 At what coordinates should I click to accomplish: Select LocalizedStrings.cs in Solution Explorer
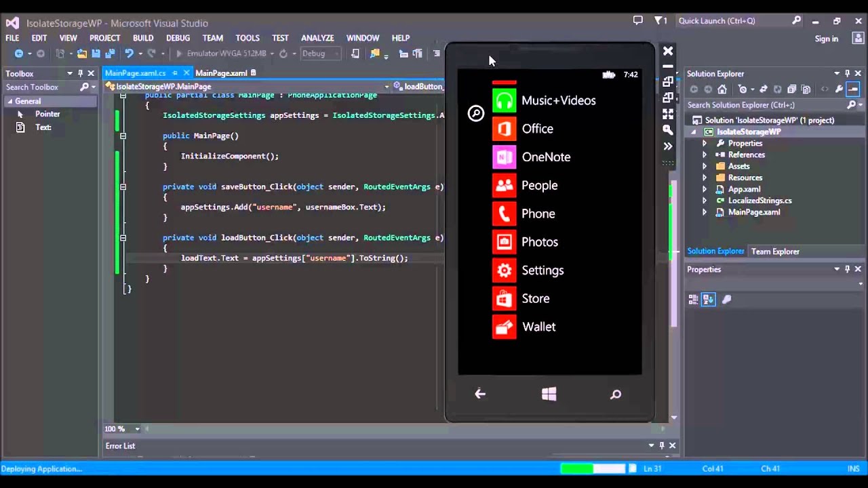coord(759,201)
